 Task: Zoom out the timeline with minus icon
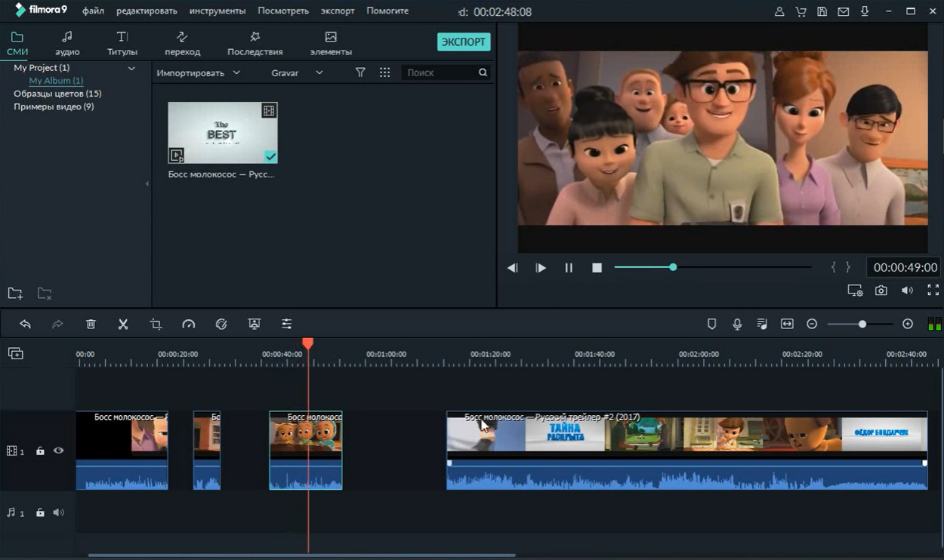tap(812, 324)
